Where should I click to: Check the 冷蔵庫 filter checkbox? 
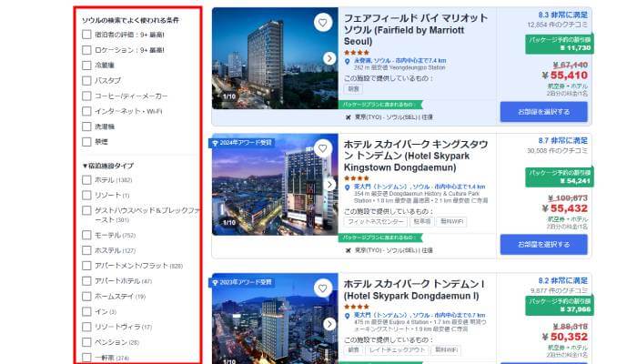coord(86,66)
